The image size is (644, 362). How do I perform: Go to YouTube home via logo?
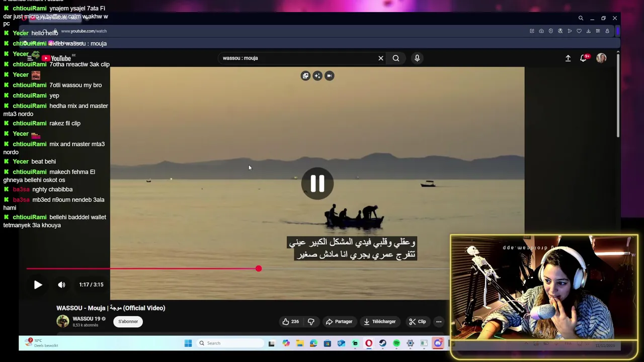56,58
